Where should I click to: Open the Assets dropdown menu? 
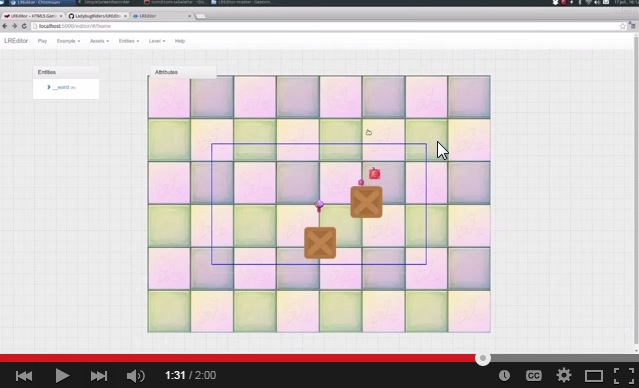(x=99, y=41)
